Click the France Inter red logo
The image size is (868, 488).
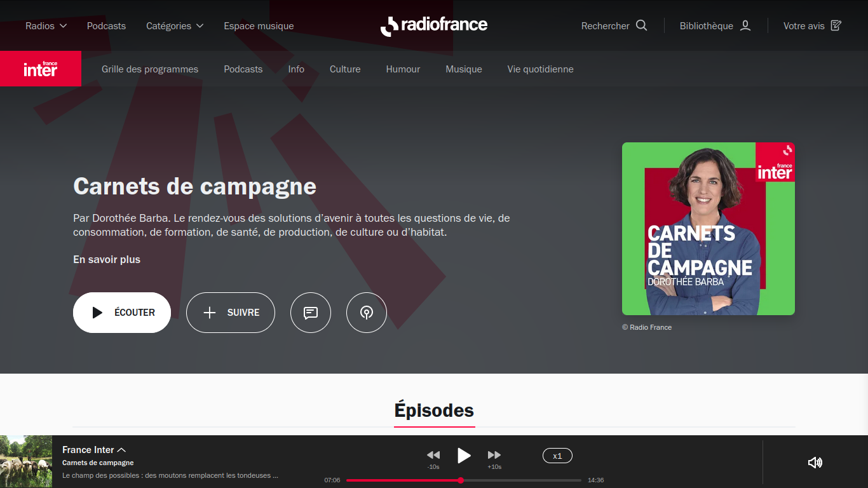coord(41,69)
